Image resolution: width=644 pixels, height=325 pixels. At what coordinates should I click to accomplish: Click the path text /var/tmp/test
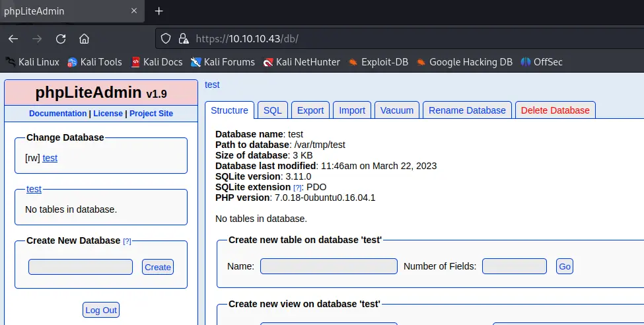pos(320,145)
